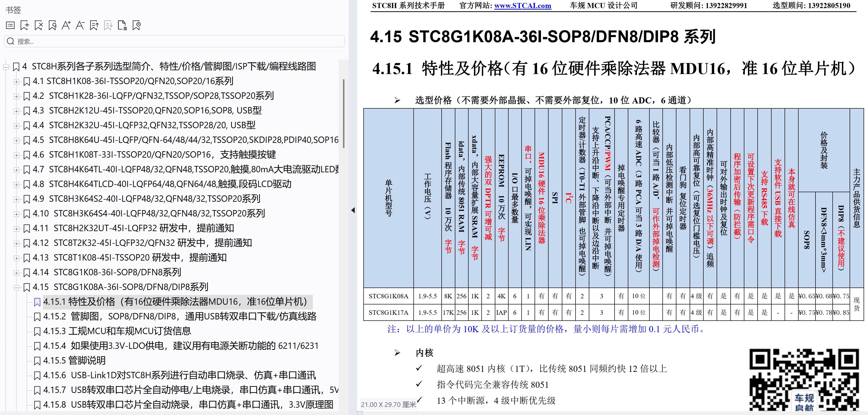Collapse the bookmark panel with arrow handle
This screenshot has width=868, height=415.
pos(353,210)
